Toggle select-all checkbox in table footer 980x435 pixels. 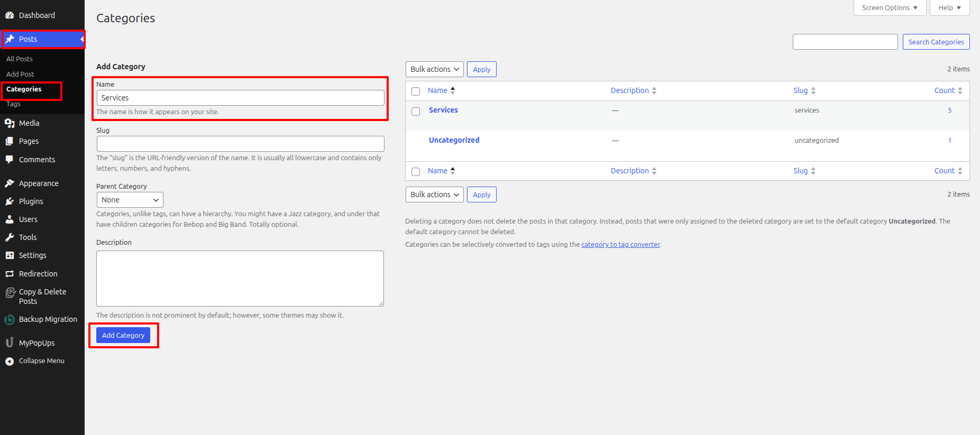tap(416, 172)
